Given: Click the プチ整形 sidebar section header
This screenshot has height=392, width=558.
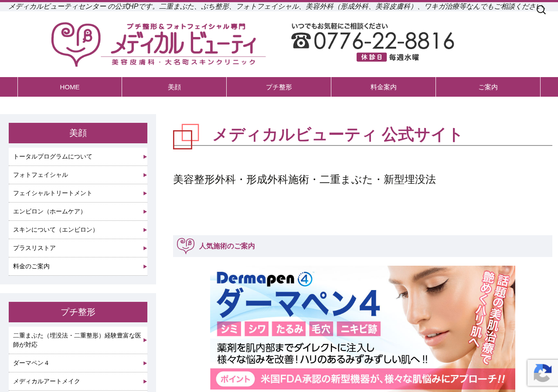Looking at the screenshot, I should [78, 312].
